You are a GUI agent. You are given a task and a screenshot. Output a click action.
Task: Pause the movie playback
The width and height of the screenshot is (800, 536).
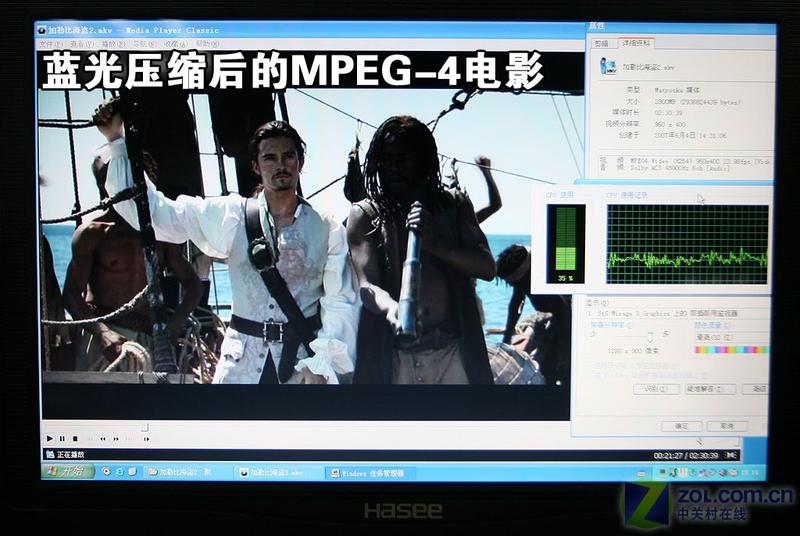[62, 439]
